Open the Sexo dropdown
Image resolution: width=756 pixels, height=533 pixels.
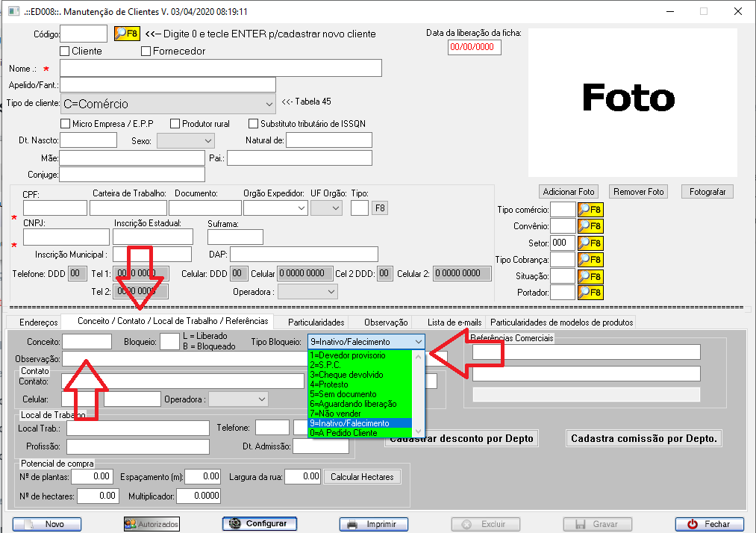point(207,140)
